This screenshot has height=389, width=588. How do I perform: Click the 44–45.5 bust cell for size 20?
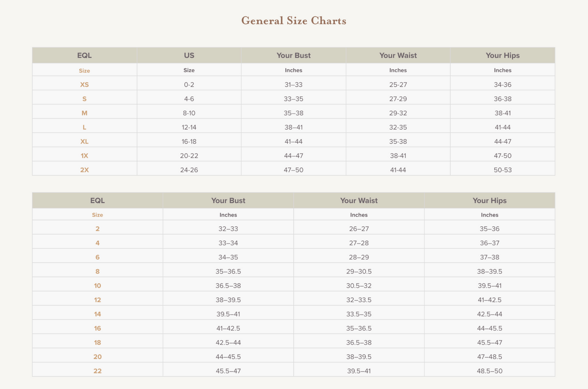tap(228, 357)
